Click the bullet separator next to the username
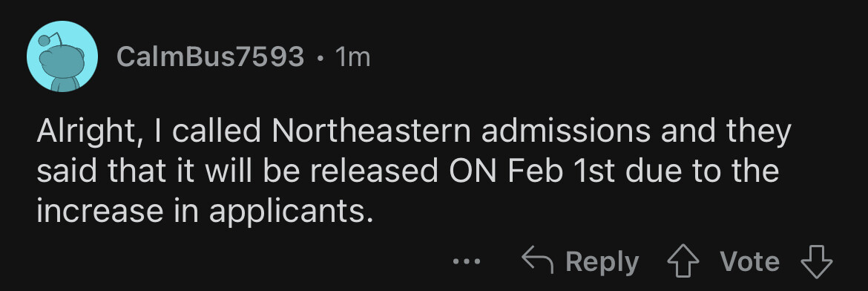 [x=320, y=58]
